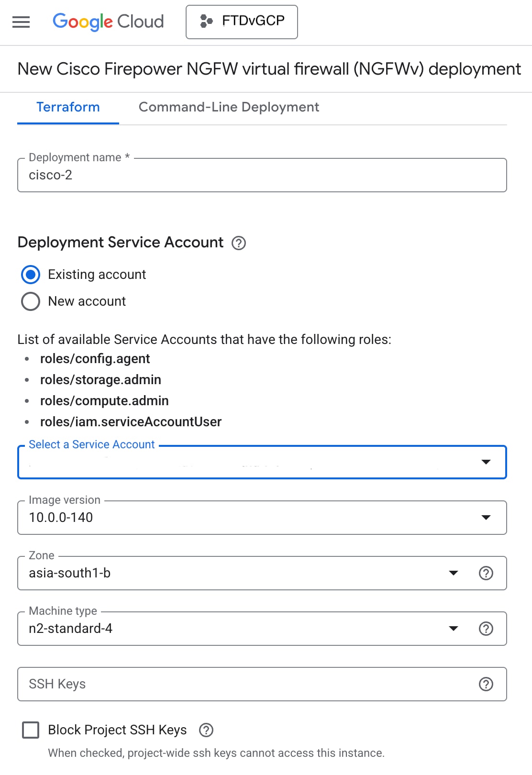The width and height of the screenshot is (532, 775).
Task: Click the Deployment name input field
Action: pos(262,175)
